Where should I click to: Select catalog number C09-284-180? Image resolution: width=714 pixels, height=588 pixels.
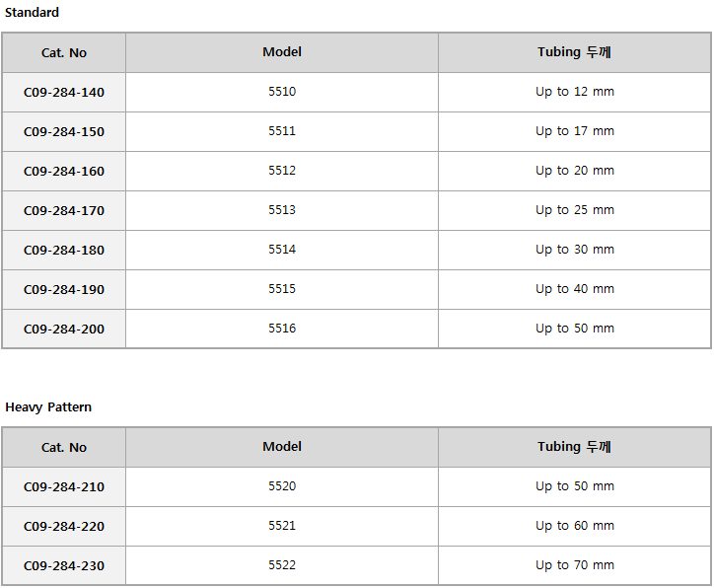click(64, 251)
